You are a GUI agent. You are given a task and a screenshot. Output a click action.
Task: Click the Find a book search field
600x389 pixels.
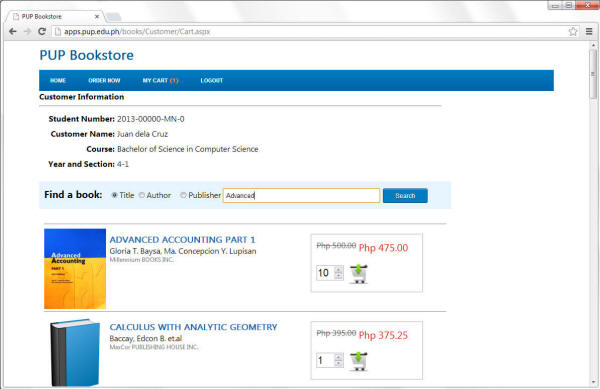point(302,195)
